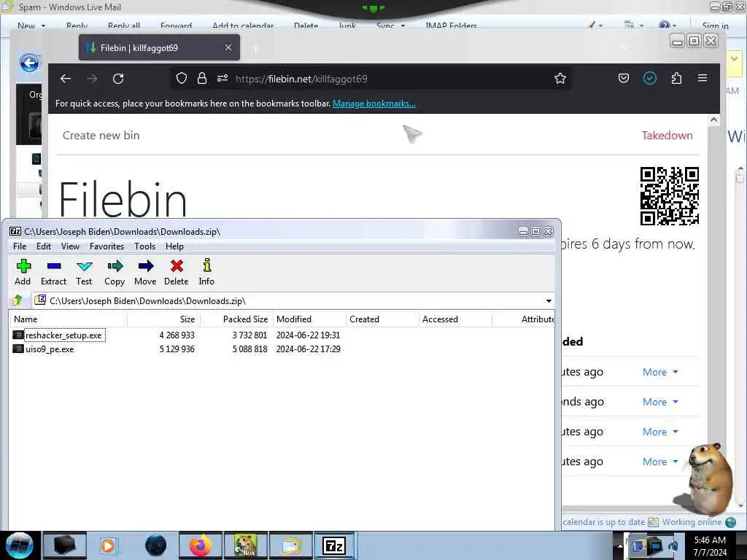Click the Move toolbar icon in 7-Zip
Screen dimensions: 747x560
pyautogui.click(x=145, y=272)
